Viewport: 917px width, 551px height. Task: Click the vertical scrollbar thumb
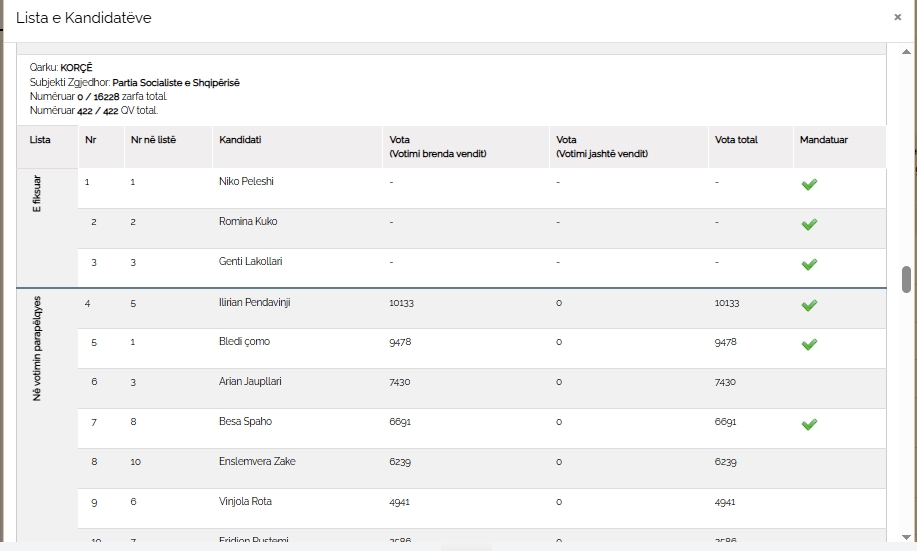[x=906, y=279]
